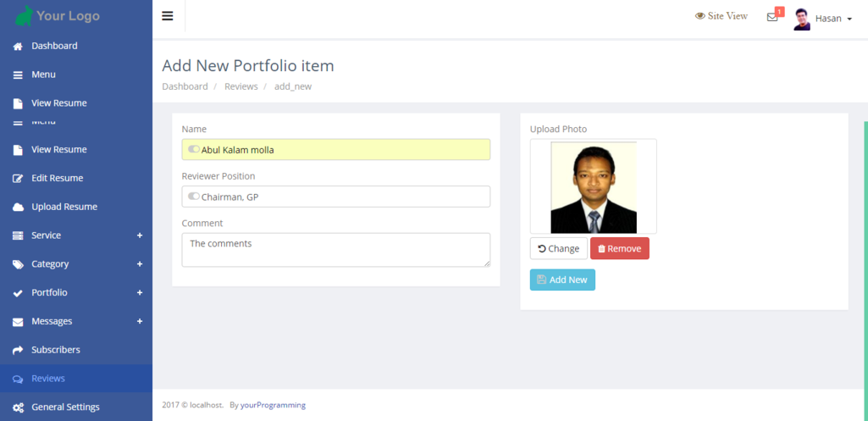Click the Category tag icon

pyautogui.click(x=18, y=264)
